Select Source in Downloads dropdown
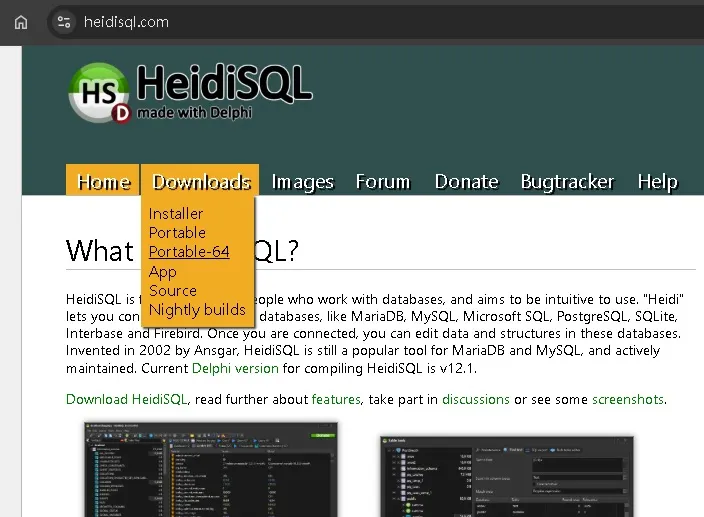The width and height of the screenshot is (704, 517). coord(173,290)
